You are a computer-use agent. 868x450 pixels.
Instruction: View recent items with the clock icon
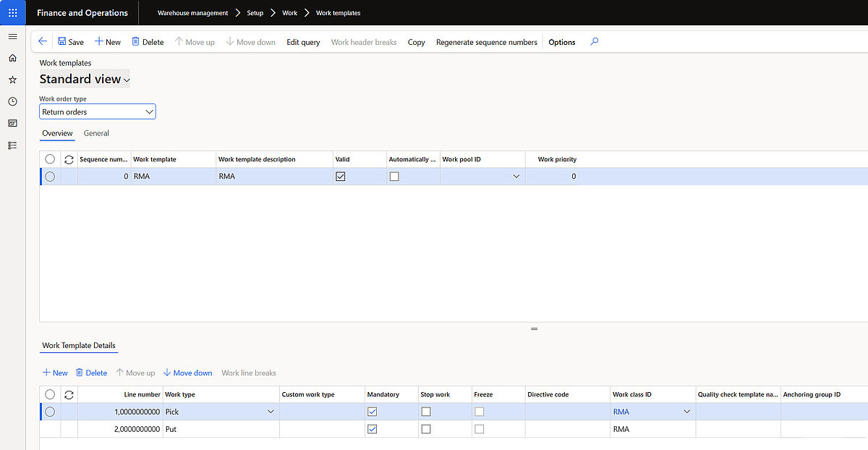pos(12,101)
